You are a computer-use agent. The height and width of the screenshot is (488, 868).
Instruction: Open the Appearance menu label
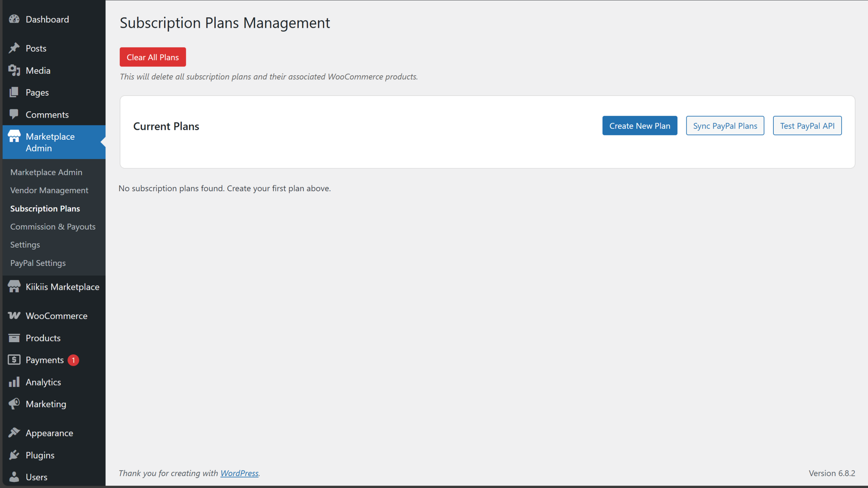point(50,433)
